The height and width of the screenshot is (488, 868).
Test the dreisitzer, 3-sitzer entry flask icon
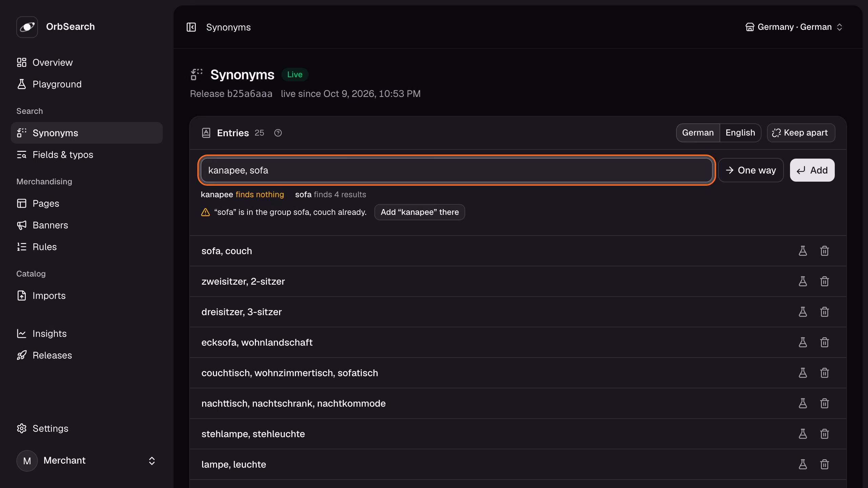[x=803, y=312]
